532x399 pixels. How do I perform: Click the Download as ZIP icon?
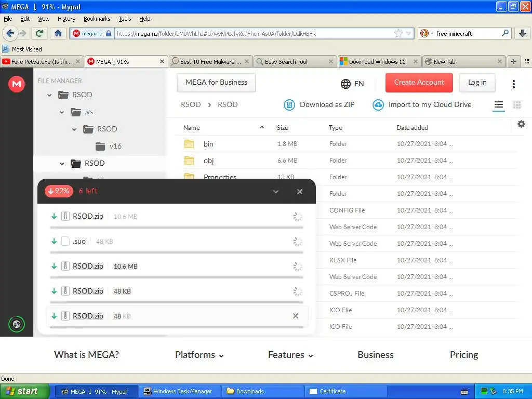289,105
